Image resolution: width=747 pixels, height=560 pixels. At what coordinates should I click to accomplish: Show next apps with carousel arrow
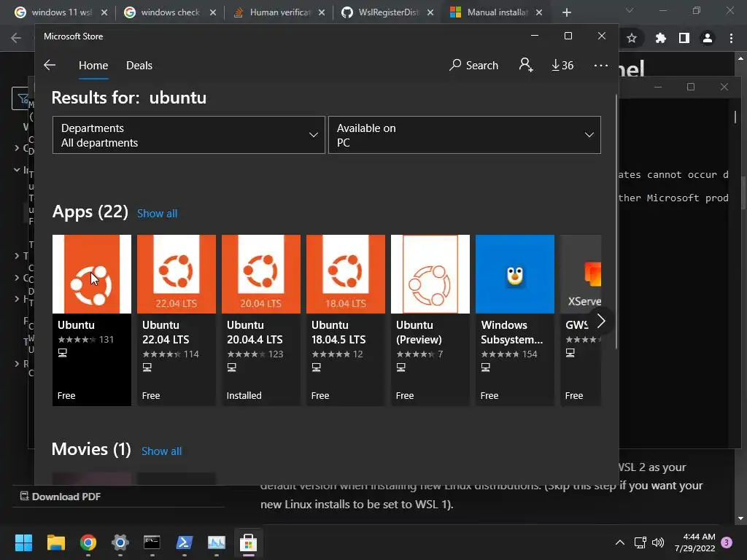pos(601,321)
